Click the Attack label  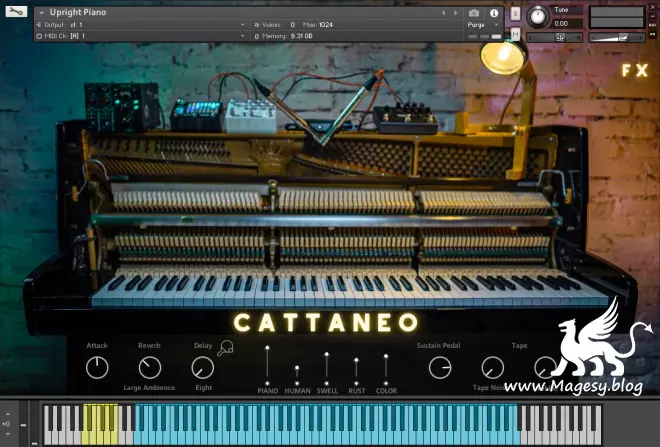pos(97,346)
